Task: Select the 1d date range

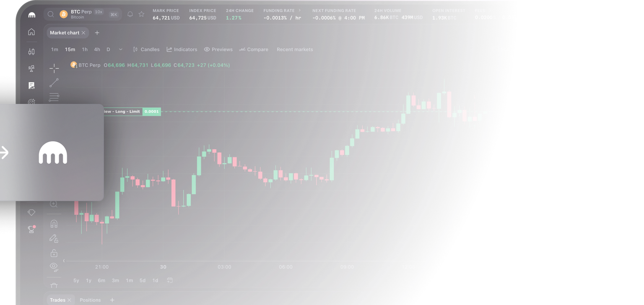Action: [x=155, y=280]
